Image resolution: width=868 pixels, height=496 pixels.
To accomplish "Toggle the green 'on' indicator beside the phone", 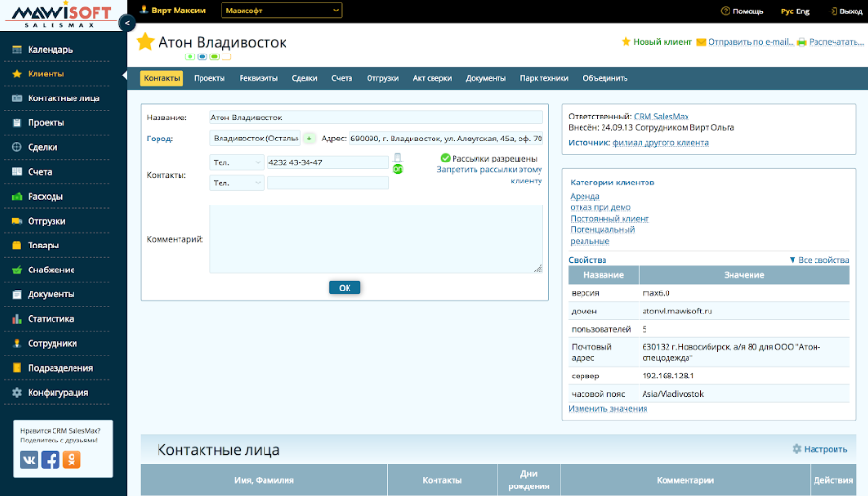I will (x=397, y=169).
